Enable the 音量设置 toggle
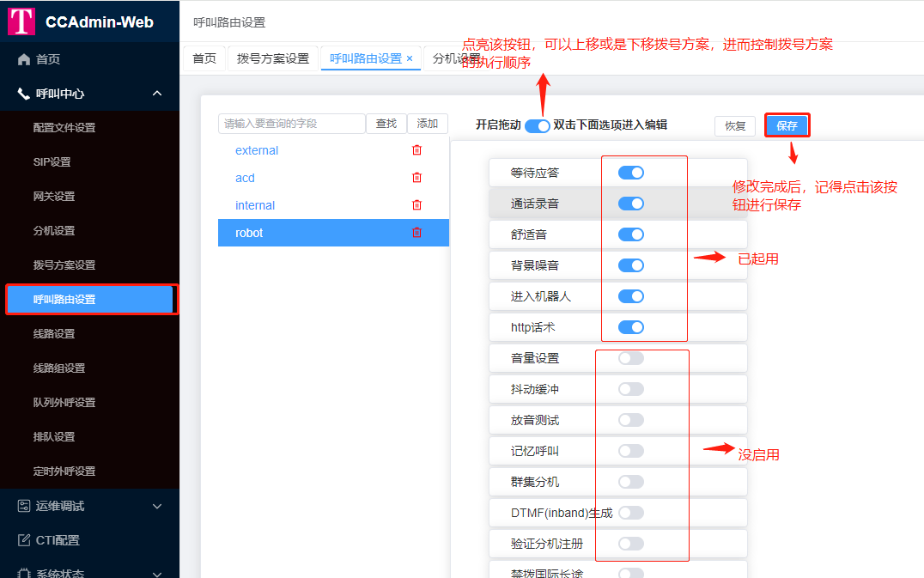This screenshot has height=578, width=924. click(631, 358)
